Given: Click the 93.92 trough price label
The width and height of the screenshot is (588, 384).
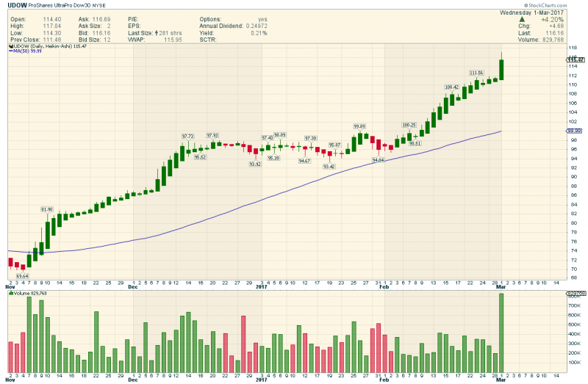Looking at the screenshot, I should pos(255,164).
